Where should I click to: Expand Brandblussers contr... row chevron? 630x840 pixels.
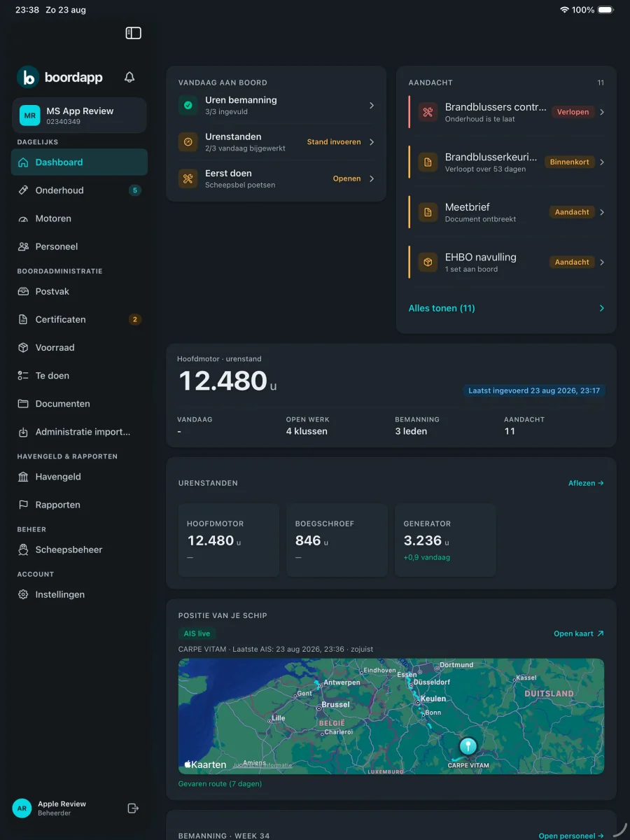602,112
